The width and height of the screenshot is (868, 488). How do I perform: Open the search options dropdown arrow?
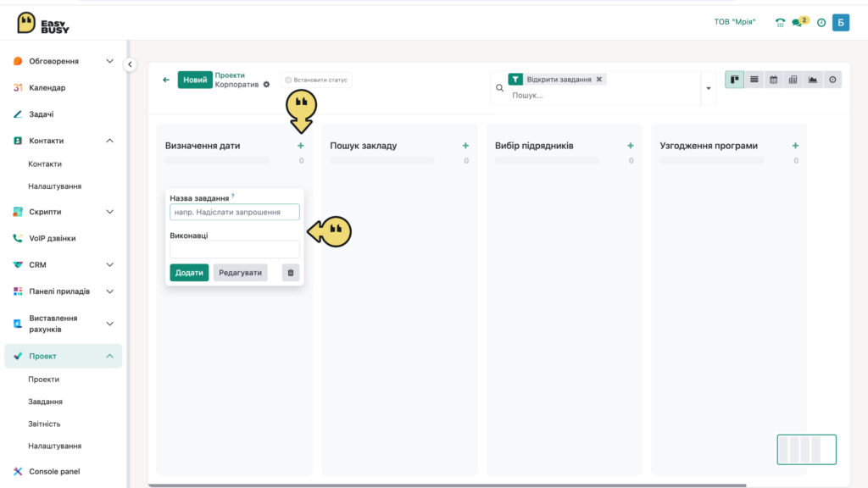tap(708, 88)
